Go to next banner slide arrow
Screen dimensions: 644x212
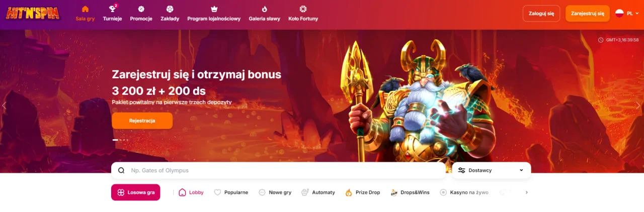click(x=638, y=105)
